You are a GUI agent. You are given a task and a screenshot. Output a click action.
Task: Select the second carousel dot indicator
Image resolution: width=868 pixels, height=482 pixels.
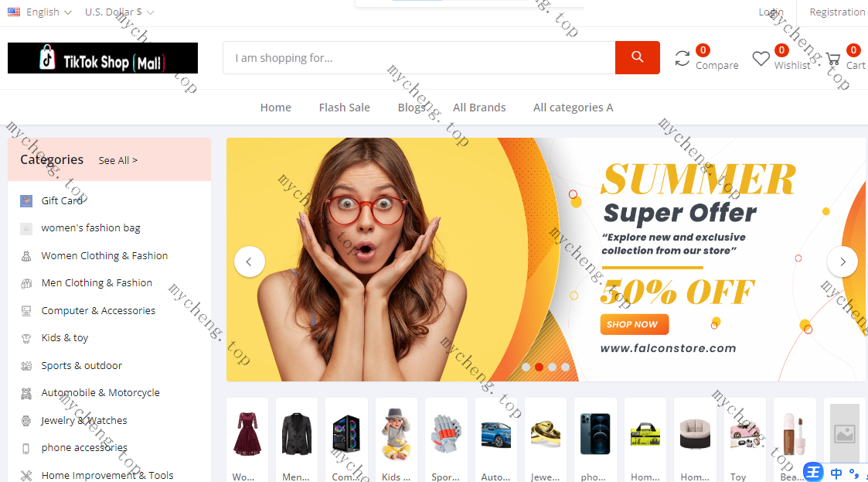[539, 367]
